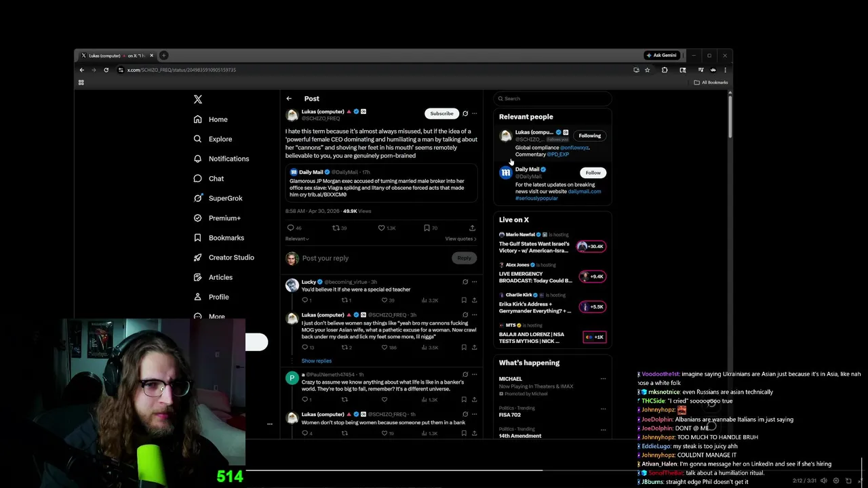868x488 pixels.
Task: Click the X logo in the sidebar
Action: pyautogui.click(x=198, y=99)
